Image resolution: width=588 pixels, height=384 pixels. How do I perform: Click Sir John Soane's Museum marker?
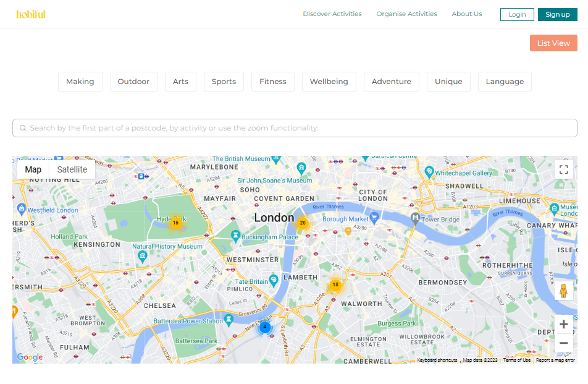point(301,168)
